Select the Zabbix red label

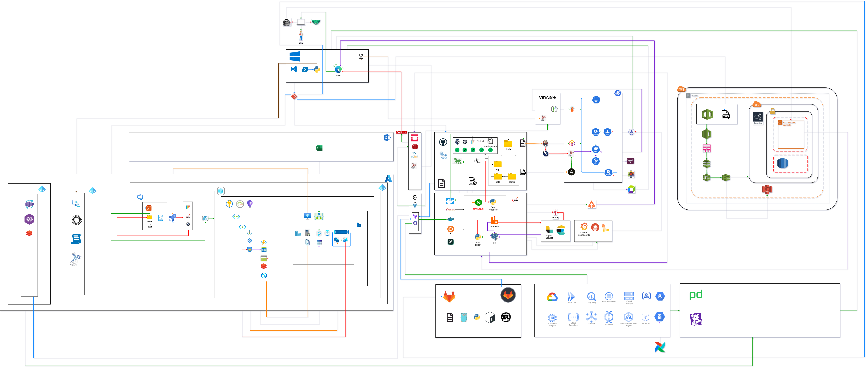click(x=401, y=132)
